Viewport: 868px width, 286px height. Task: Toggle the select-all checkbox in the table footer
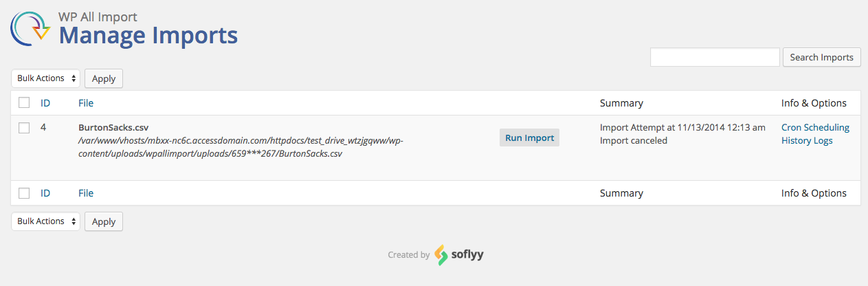[24, 193]
